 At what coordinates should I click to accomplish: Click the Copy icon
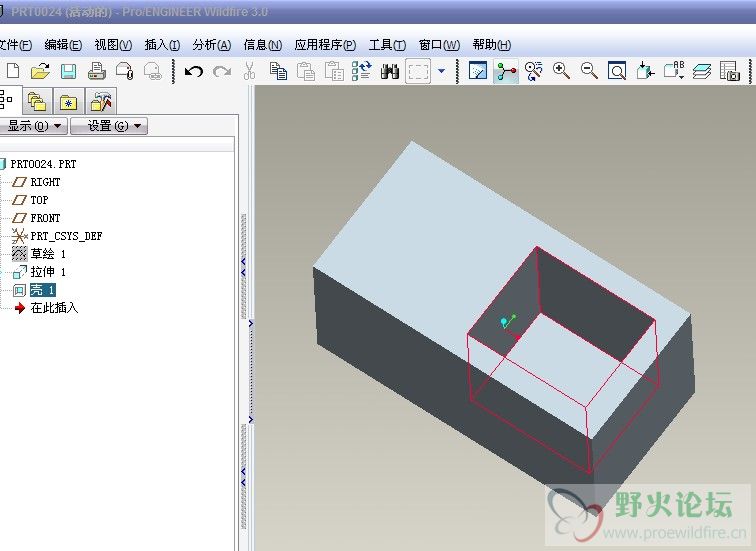click(278, 71)
